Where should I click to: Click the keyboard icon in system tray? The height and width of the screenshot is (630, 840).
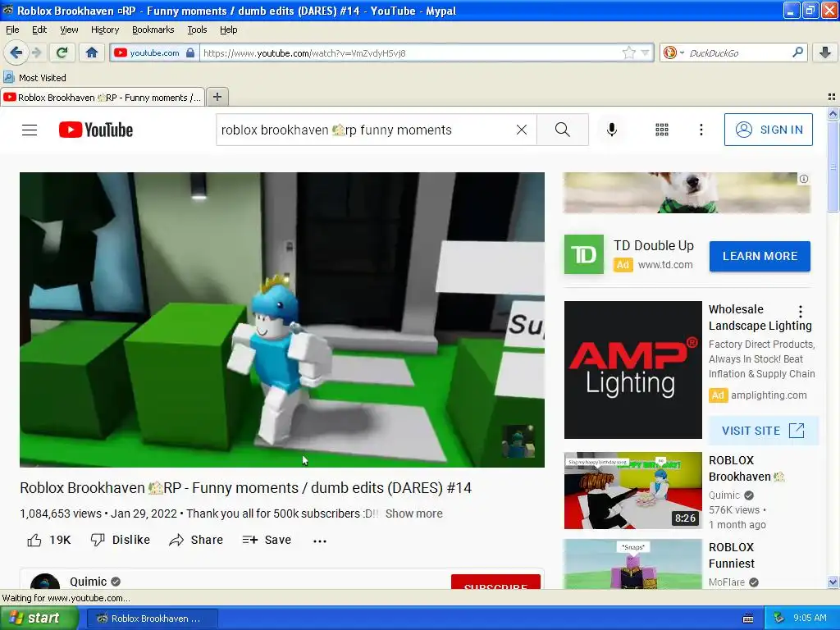tap(748, 619)
